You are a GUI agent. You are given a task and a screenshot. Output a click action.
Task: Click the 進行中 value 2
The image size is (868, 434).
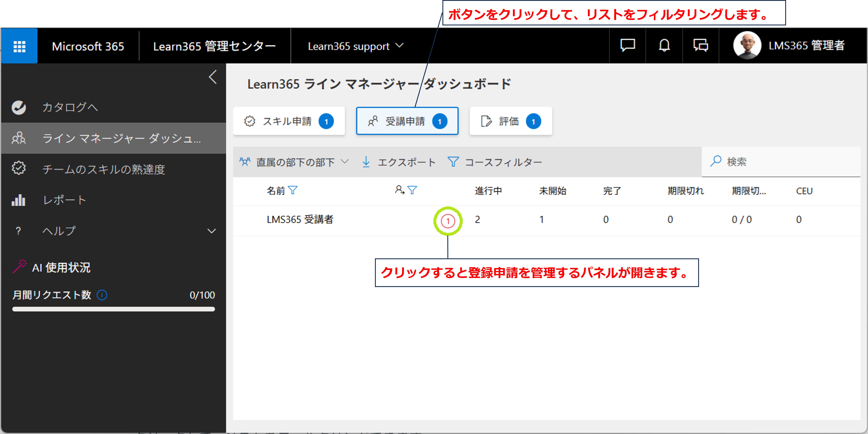coord(478,220)
